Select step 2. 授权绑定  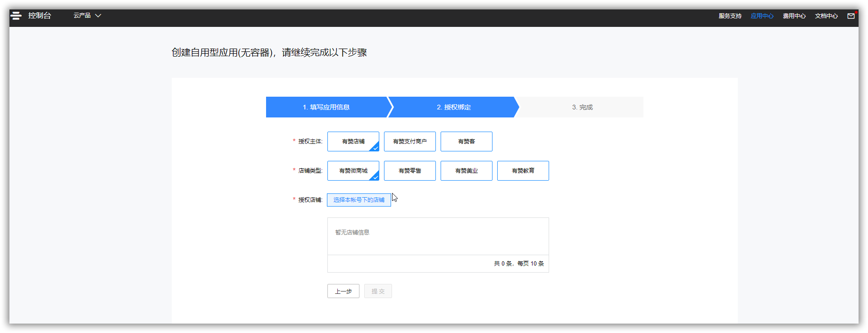454,107
